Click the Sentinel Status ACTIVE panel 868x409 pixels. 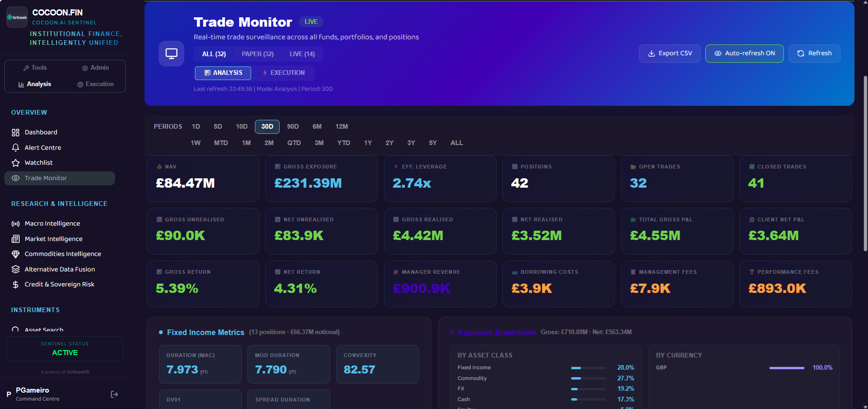[65, 349]
